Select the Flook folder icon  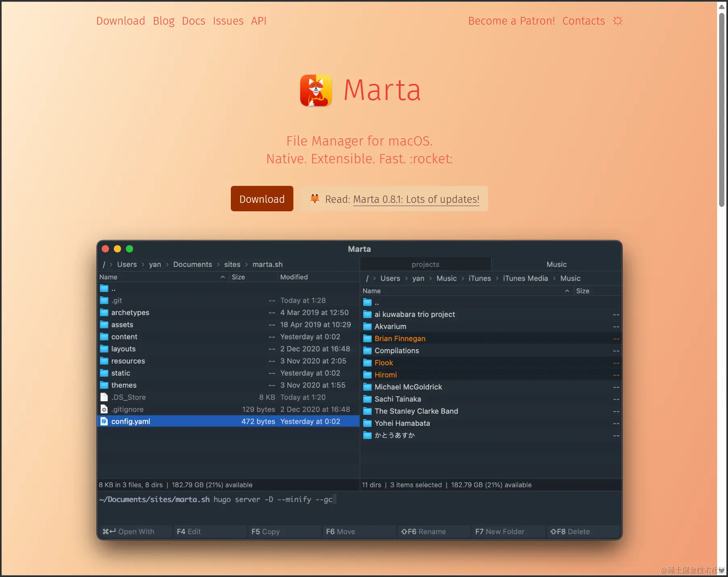click(x=367, y=363)
